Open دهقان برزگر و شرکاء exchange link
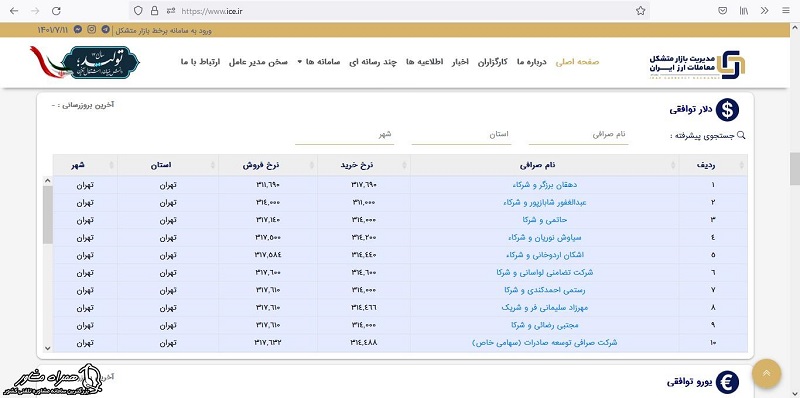This screenshot has width=800, height=398. pos(544,185)
